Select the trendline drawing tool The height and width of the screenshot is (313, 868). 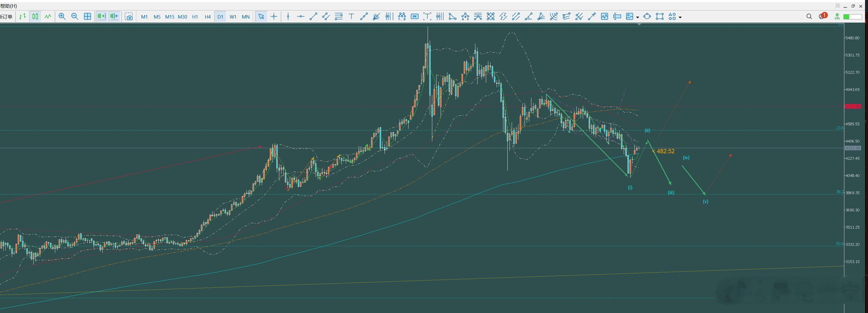coord(313,16)
